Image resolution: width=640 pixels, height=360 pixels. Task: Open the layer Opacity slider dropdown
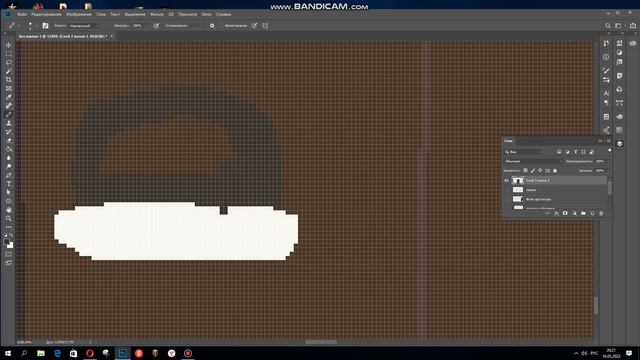coord(608,162)
